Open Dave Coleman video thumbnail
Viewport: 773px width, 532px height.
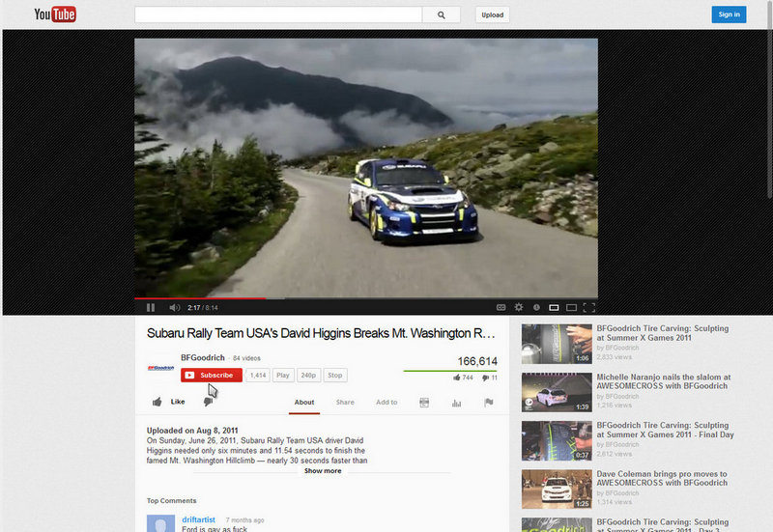[x=557, y=489]
